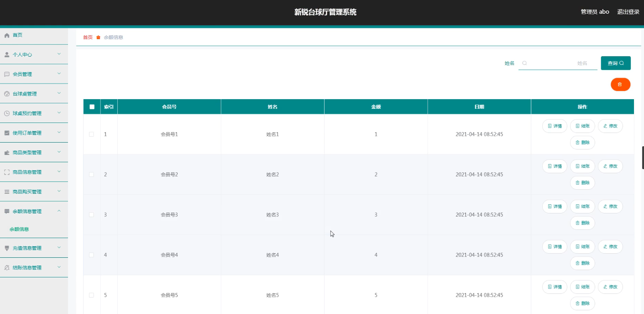Viewport: 644px width, 314px height.
Task: Click 退出登录 to log out
Action: coord(628,12)
